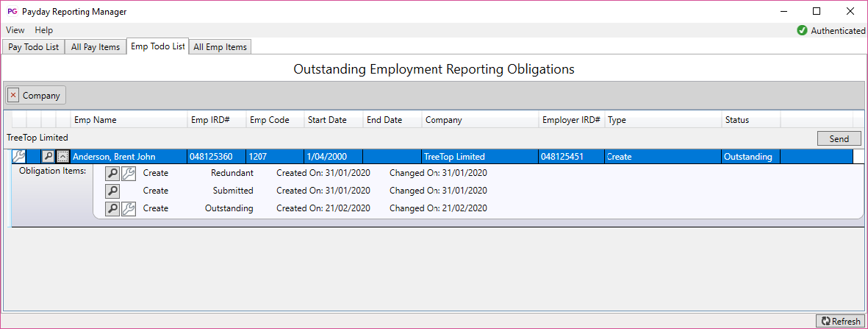
Task: Select the Emp Todo List tab
Action: [158, 46]
